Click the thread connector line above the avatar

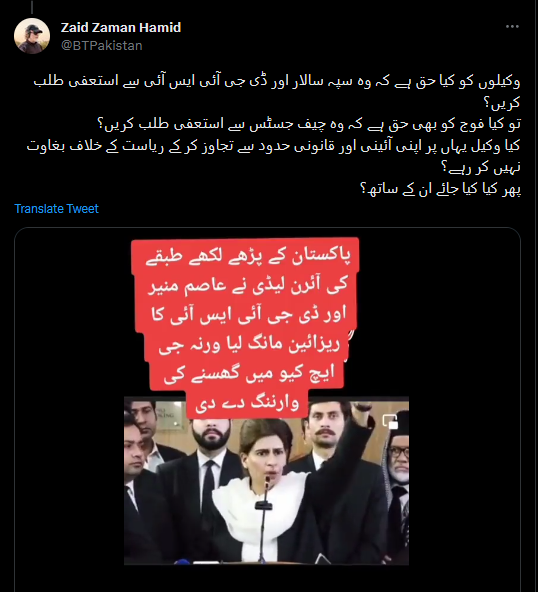click(x=32, y=7)
